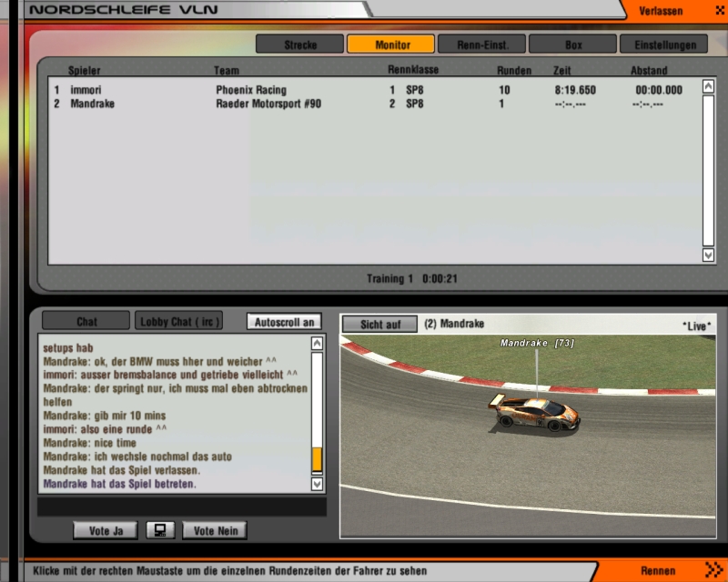
Task: Click the Rennen double-arrow icon
Action: 711,570
